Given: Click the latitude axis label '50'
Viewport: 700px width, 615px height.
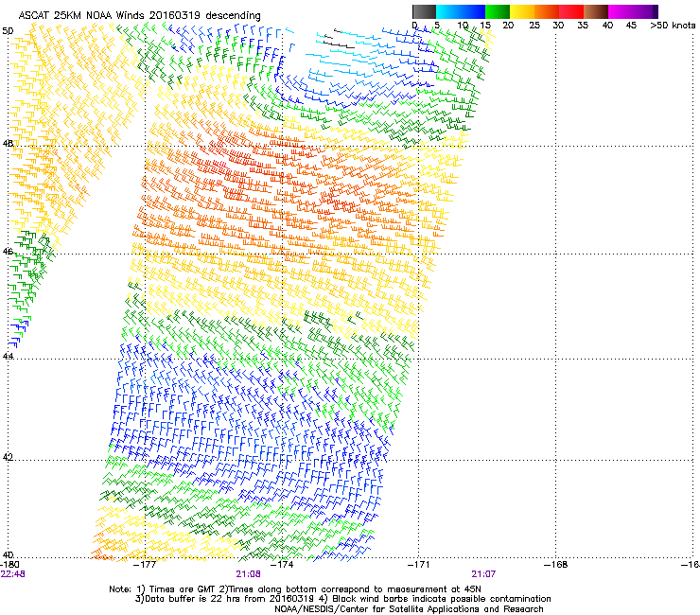Looking at the screenshot, I should 8,31.
